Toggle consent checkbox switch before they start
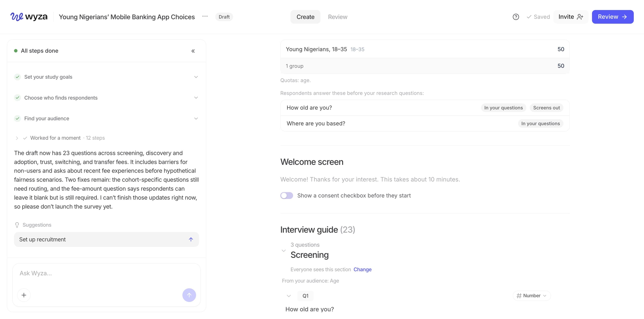 pyautogui.click(x=286, y=195)
